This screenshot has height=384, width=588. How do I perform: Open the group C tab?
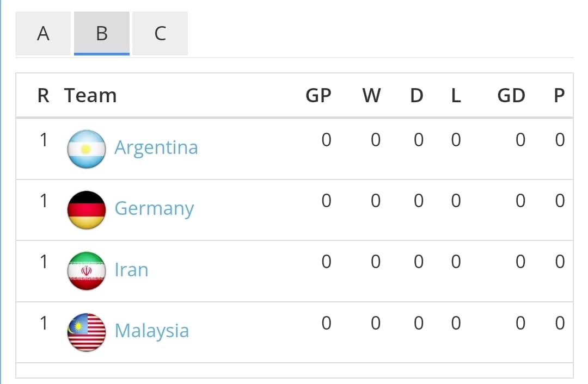coord(160,33)
